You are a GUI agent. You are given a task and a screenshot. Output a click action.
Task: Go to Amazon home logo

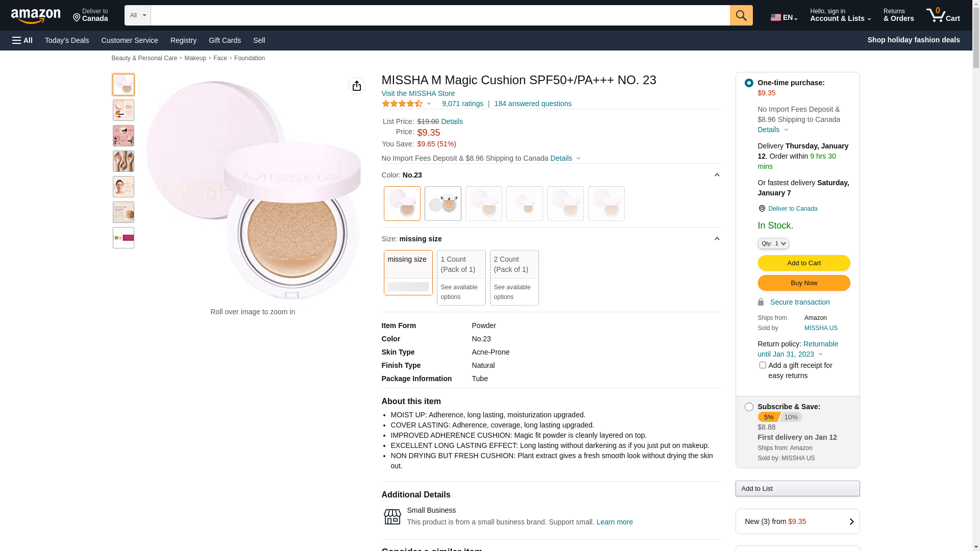[36, 16]
